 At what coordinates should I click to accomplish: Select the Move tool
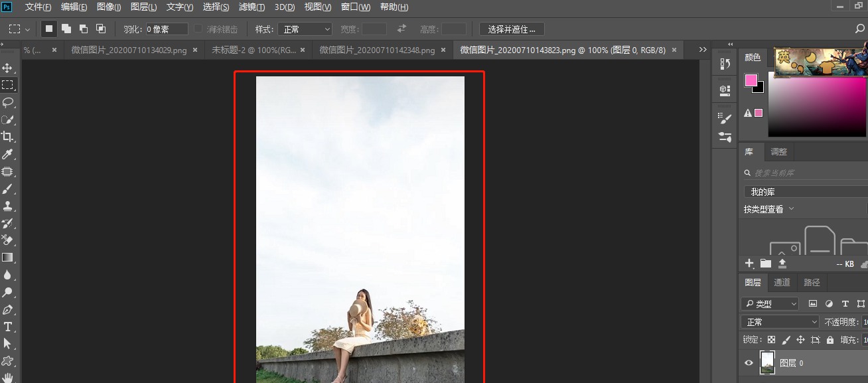pyautogui.click(x=9, y=67)
